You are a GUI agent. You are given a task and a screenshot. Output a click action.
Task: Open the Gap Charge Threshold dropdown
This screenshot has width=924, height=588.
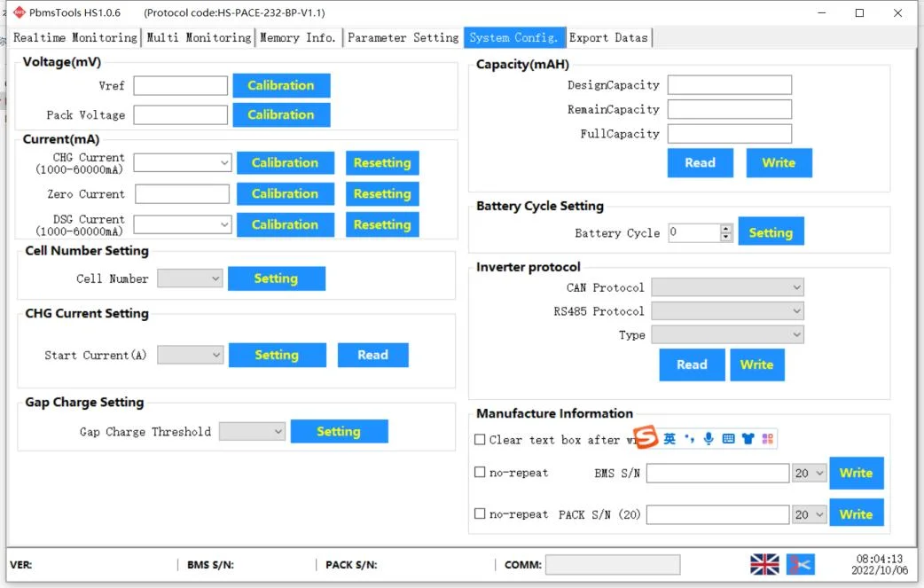tap(252, 432)
